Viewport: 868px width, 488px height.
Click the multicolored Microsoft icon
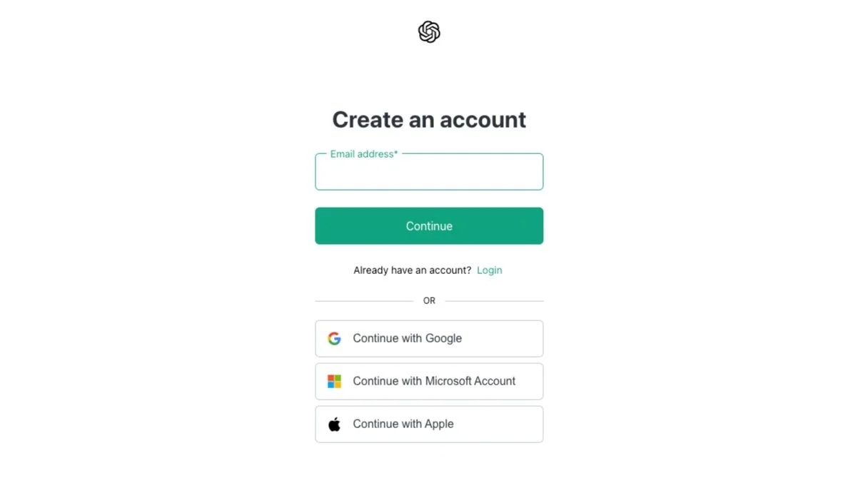pos(334,381)
